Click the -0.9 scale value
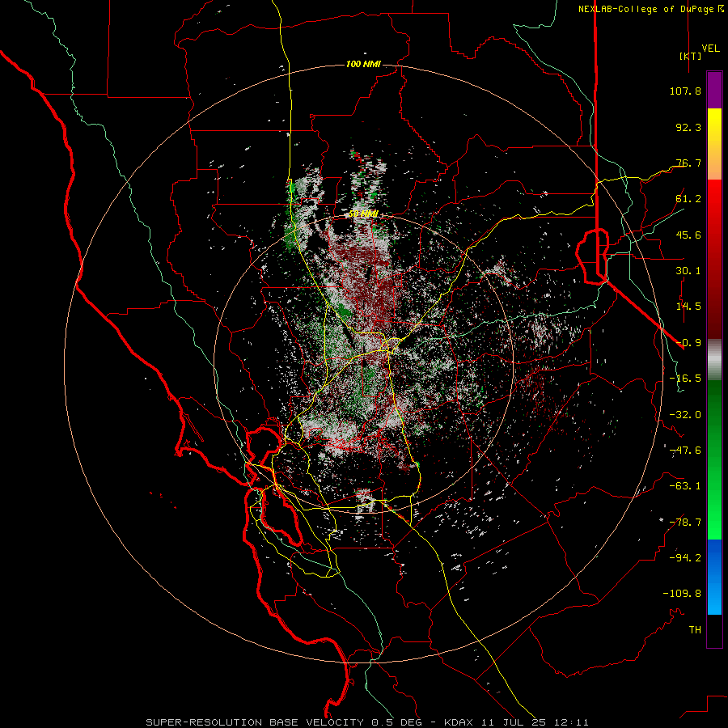This screenshot has width=728, height=728. 688,343
